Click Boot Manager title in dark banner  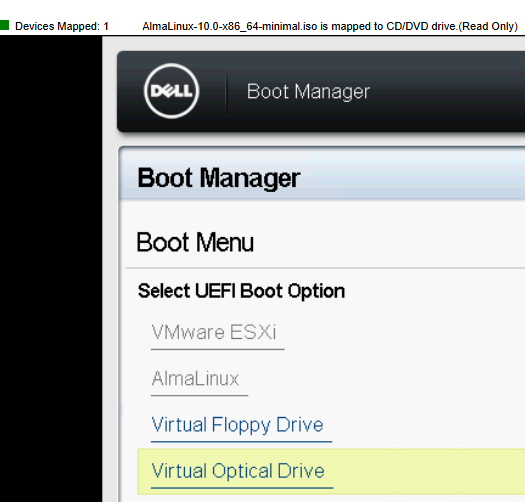tap(308, 91)
